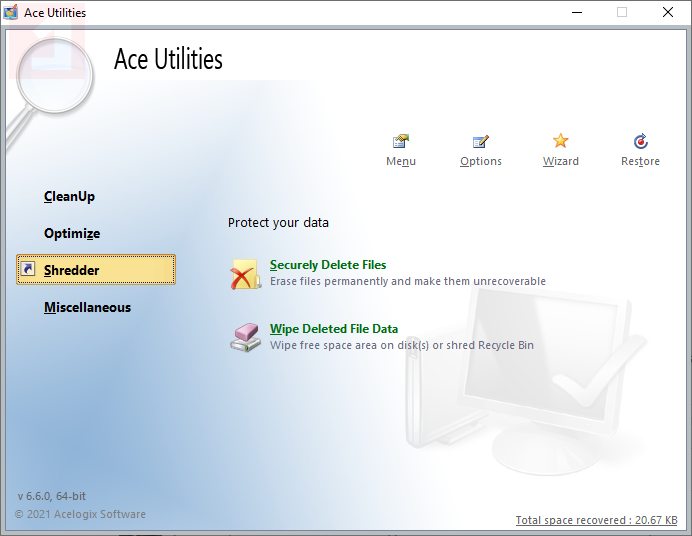Click the shortcut arrow icon beside Shredder

[28, 269]
